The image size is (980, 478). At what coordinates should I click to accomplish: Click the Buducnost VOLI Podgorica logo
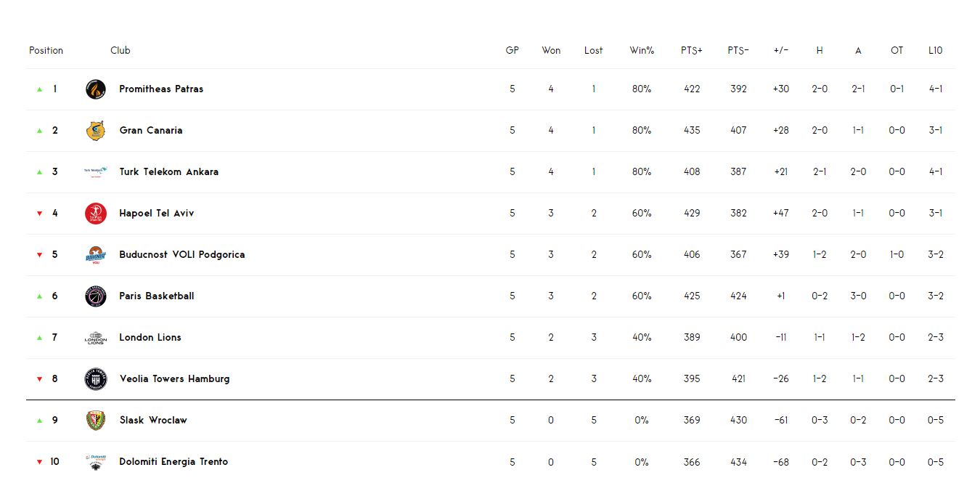tap(95, 255)
